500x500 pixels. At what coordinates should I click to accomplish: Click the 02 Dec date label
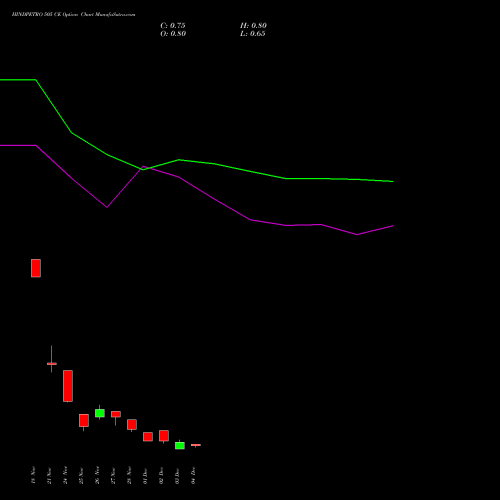[161, 476]
